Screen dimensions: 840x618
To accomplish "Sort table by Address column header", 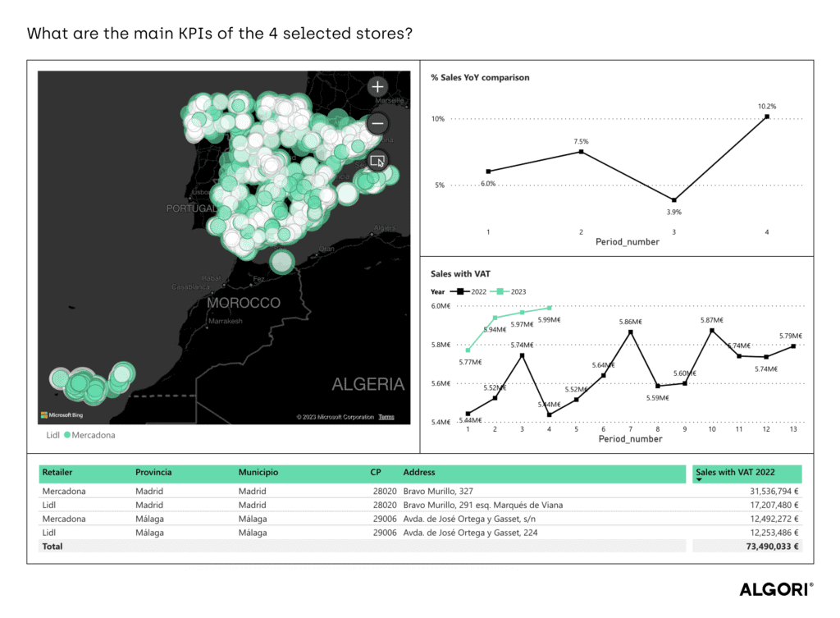I will click(419, 472).
